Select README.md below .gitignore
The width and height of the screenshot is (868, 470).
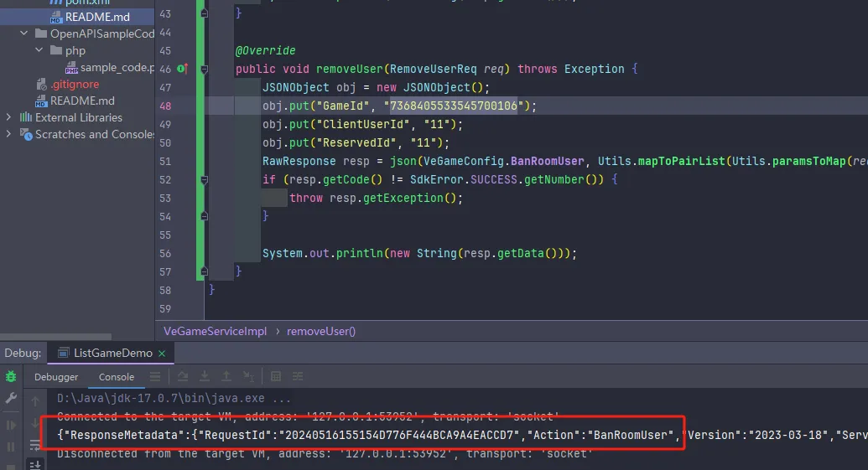(77, 101)
